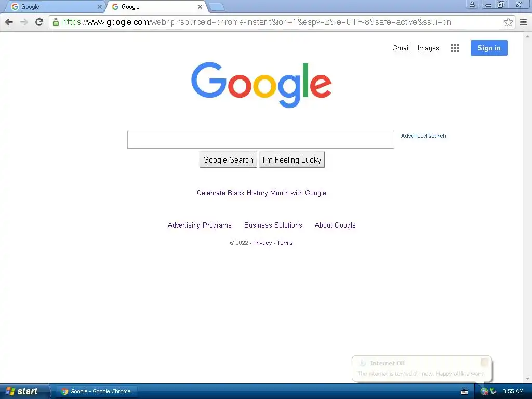Reload the page with the refresh icon
Screen dimensions: 532x399
pos(39,22)
